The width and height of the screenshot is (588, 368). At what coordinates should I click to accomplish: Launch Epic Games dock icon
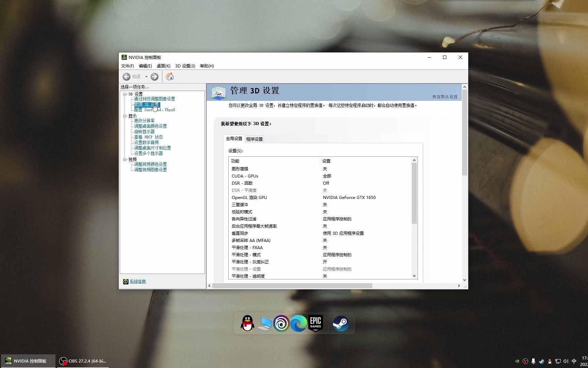[315, 323]
